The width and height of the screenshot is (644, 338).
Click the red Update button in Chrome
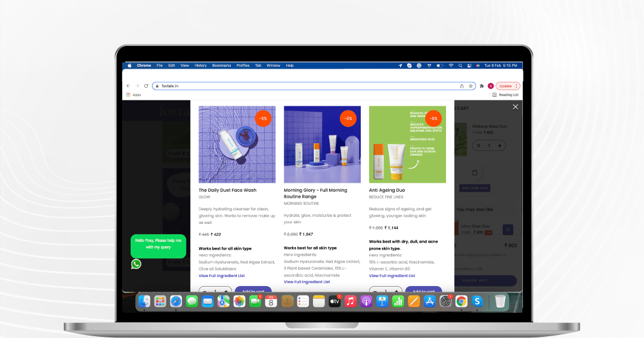[508, 86]
